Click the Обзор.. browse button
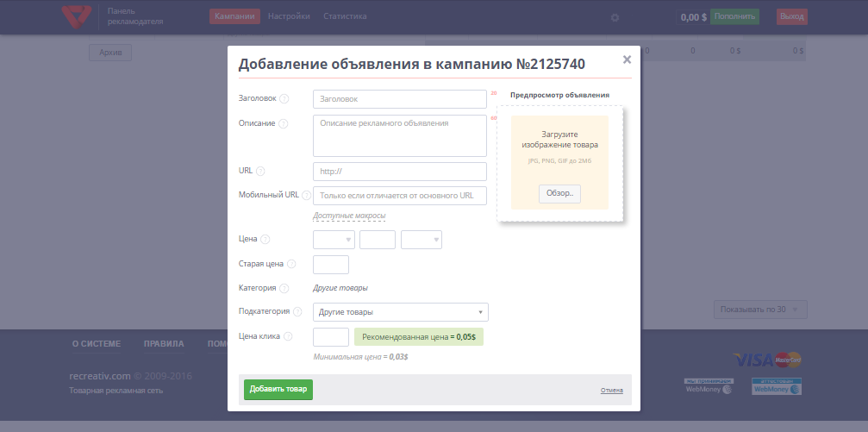This screenshot has height=432, width=868. point(559,194)
